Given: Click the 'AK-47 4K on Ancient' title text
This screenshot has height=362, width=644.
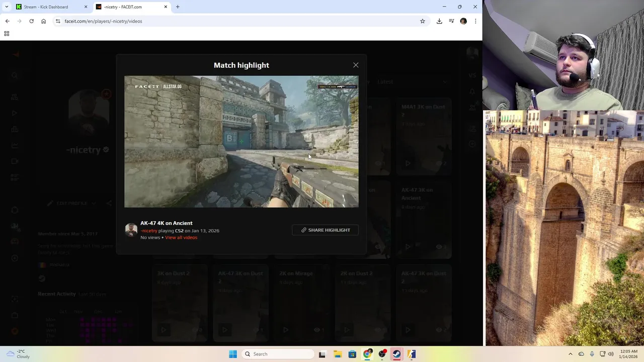Looking at the screenshot, I should pyautogui.click(x=166, y=223).
